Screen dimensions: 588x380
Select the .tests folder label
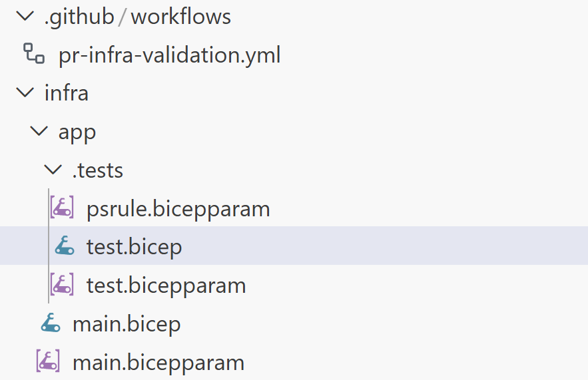point(98,170)
